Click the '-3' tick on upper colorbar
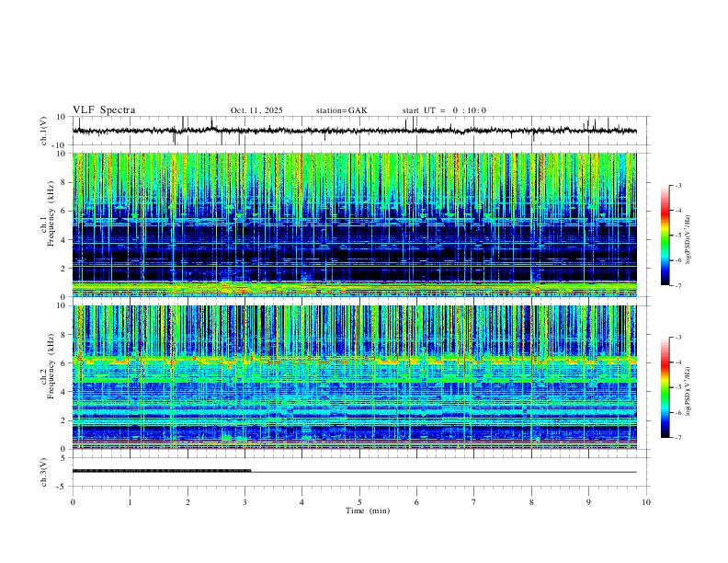Screen dimensions: 728x563 678,186
